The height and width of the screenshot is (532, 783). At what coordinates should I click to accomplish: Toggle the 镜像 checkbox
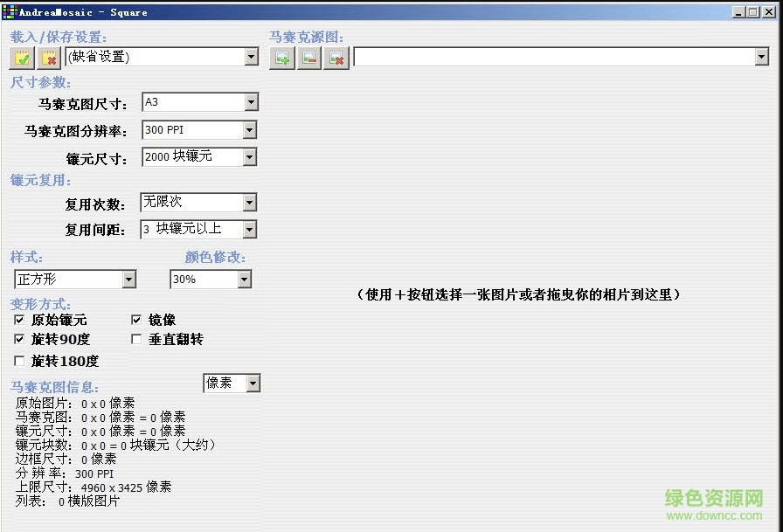(136, 320)
